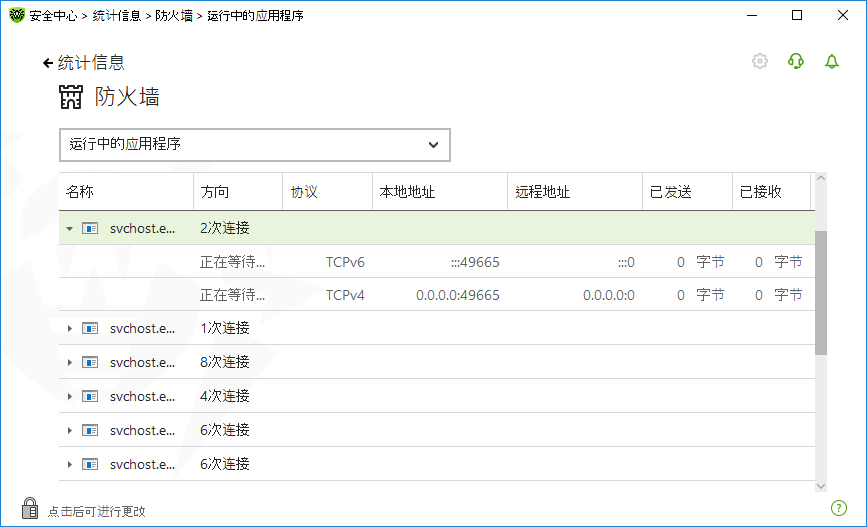This screenshot has width=867, height=527.
Task: Click the support headset icon
Action: 796,61
